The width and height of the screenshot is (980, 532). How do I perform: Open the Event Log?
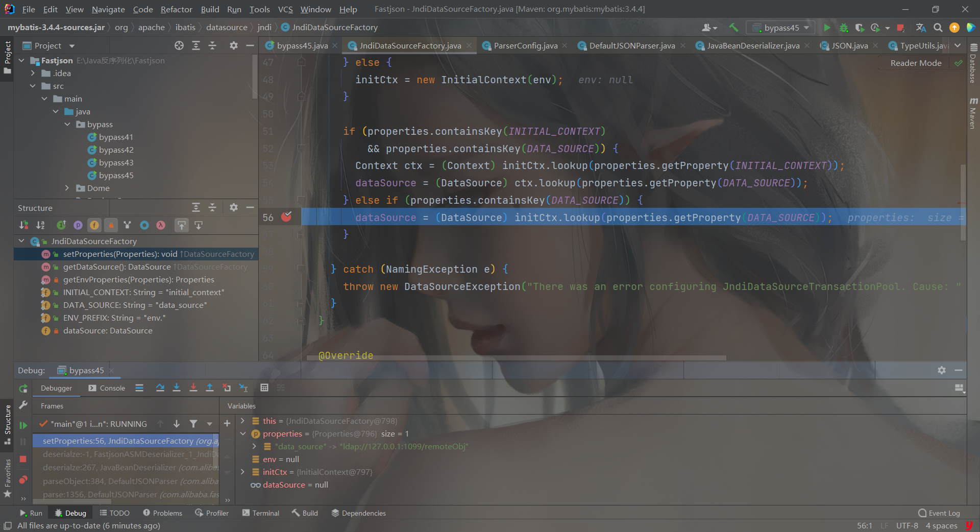pyautogui.click(x=939, y=513)
